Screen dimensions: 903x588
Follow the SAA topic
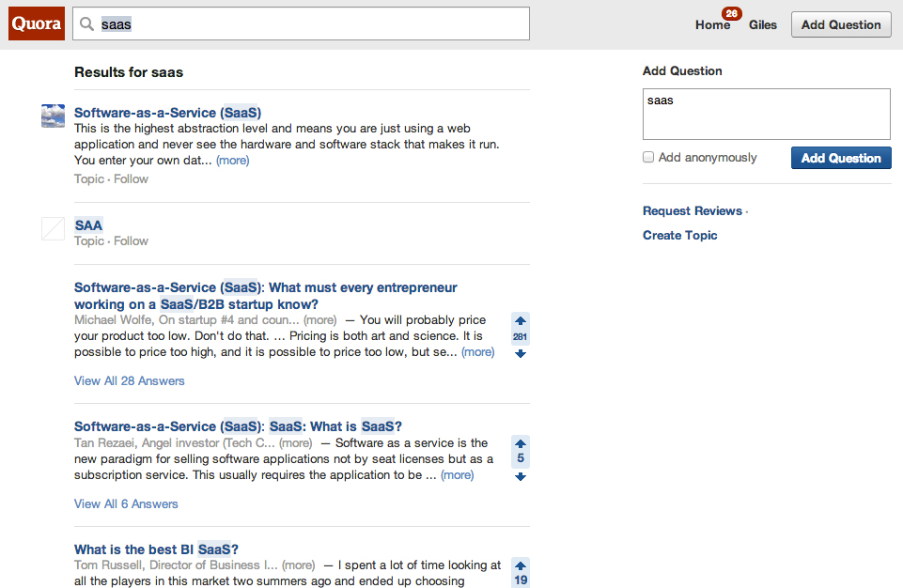pos(131,241)
